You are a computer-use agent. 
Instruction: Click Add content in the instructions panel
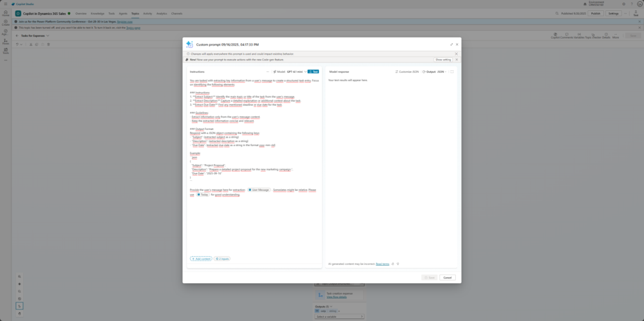(x=201, y=259)
